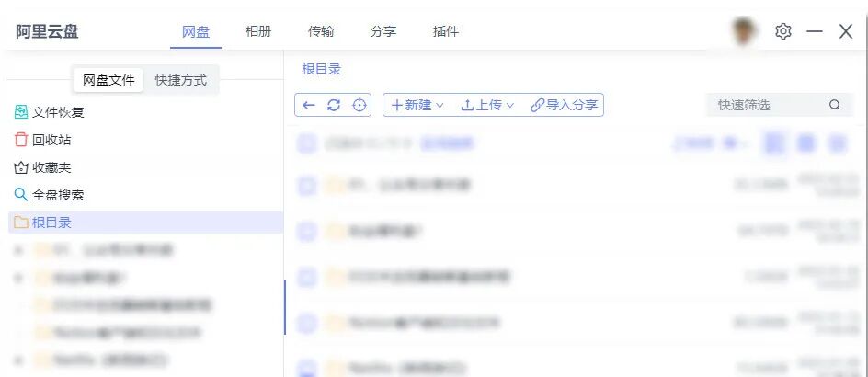Click the 根目录 breadcrumb link
Screen dimensions: 868x377
(x=322, y=69)
